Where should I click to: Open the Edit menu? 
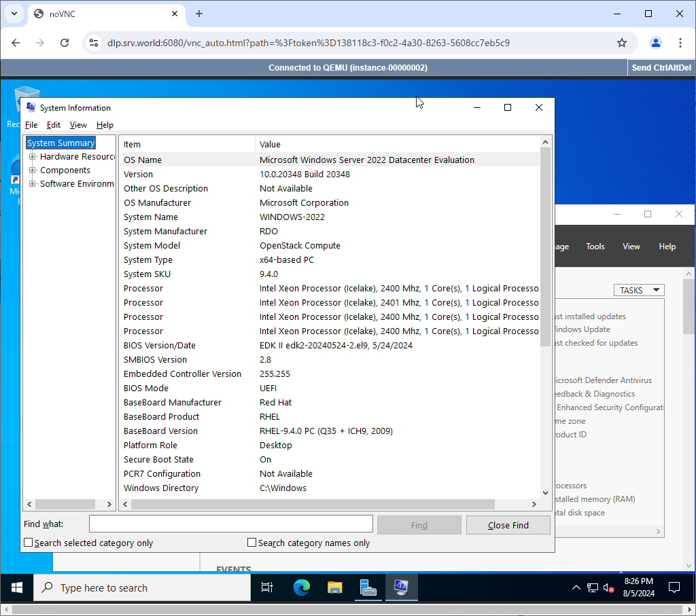tap(53, 125)
